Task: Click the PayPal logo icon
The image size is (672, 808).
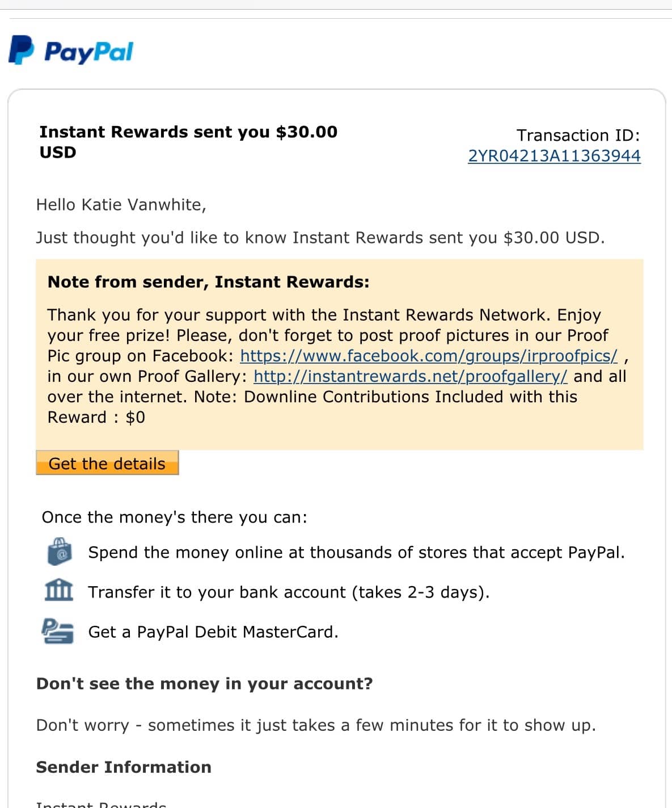Action: coord(21,50)
